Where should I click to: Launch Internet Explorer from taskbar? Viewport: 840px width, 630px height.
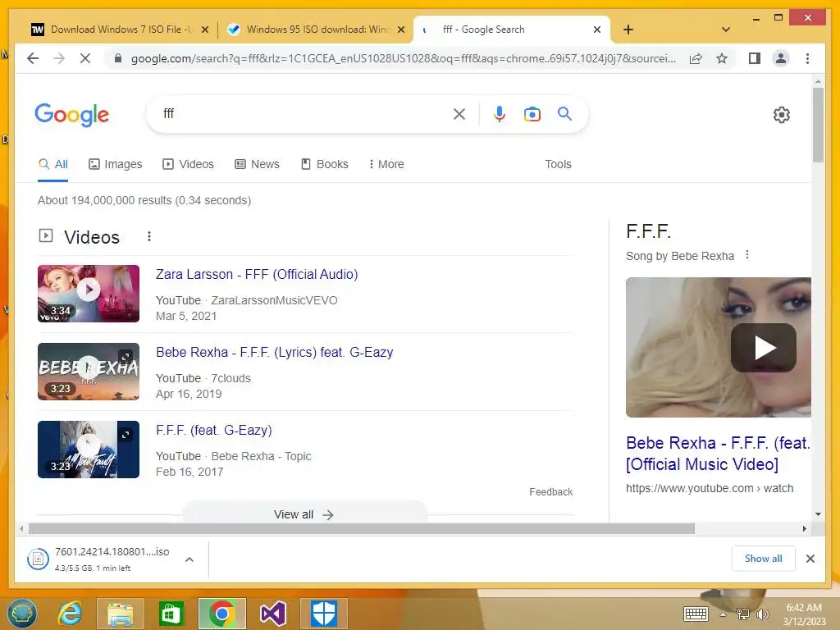[x=71, y=614]
